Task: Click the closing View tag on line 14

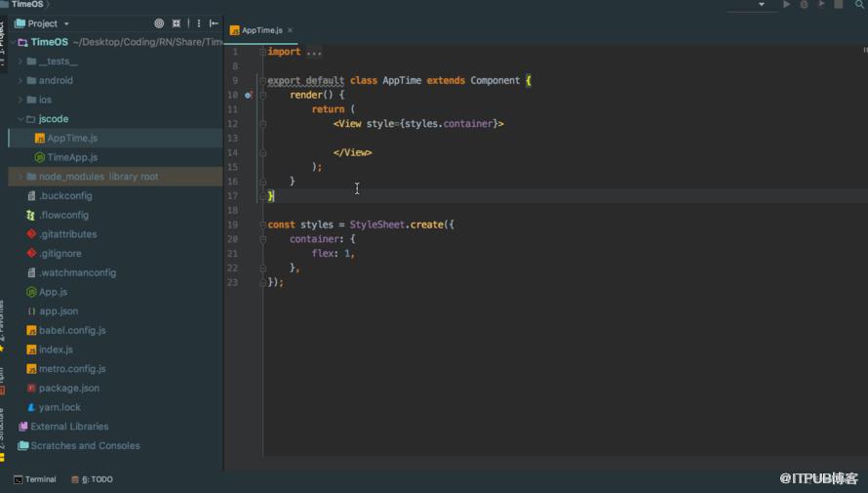Action: [353, 152]
